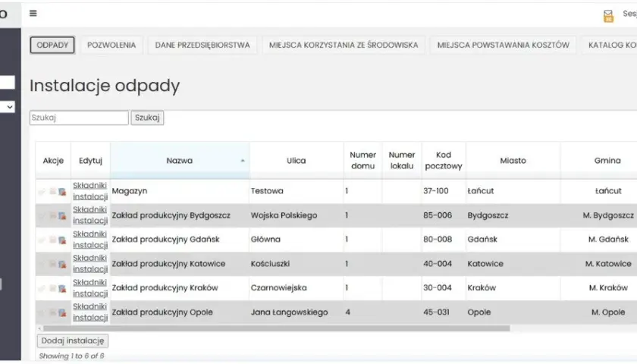The height and width of the screenshot is (364, 637).
Task: Open the hamburger menu
Action: [33, 14]
